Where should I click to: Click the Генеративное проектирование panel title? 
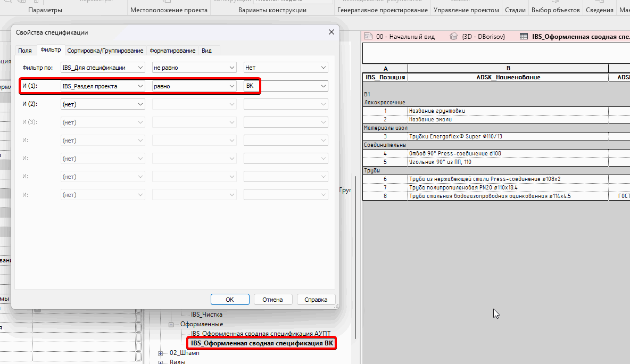pos(383,10)
